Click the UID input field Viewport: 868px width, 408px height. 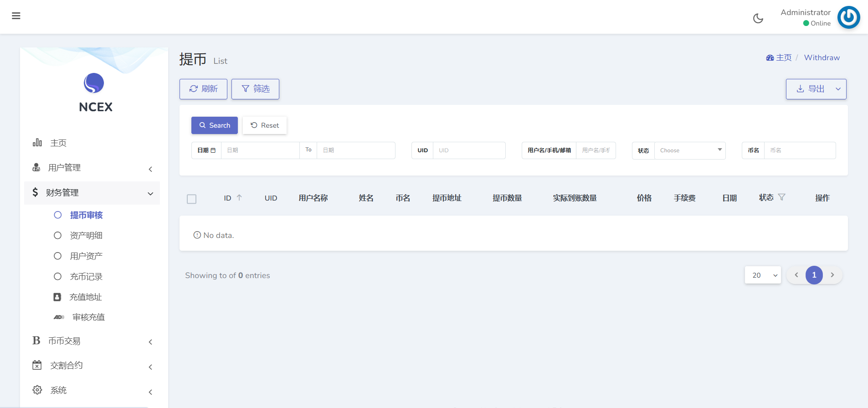469,150
